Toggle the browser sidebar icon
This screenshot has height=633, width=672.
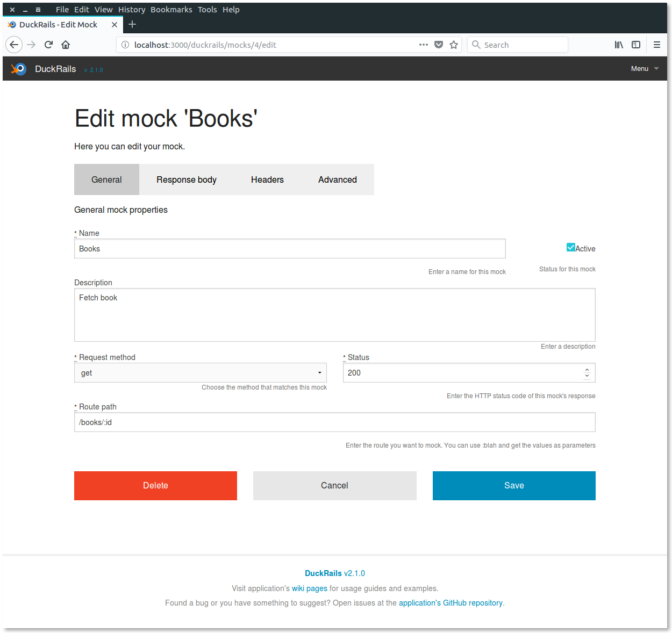coord(636,45)
